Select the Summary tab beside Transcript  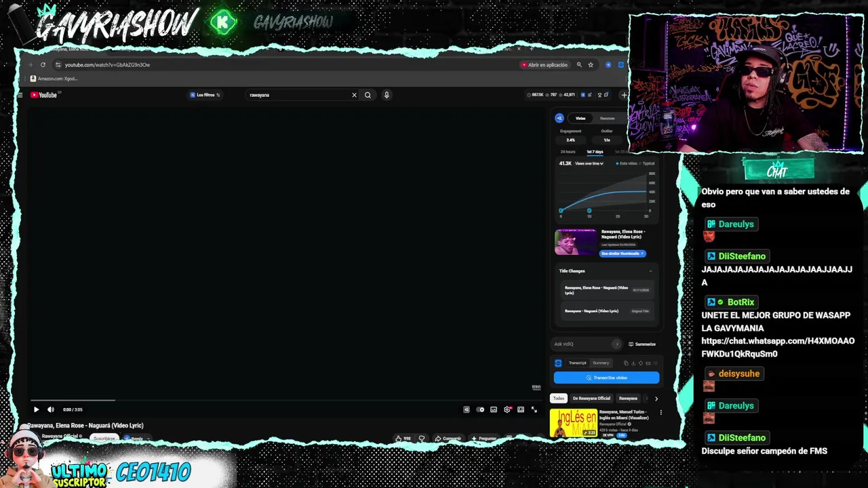[x=601, y=363]
